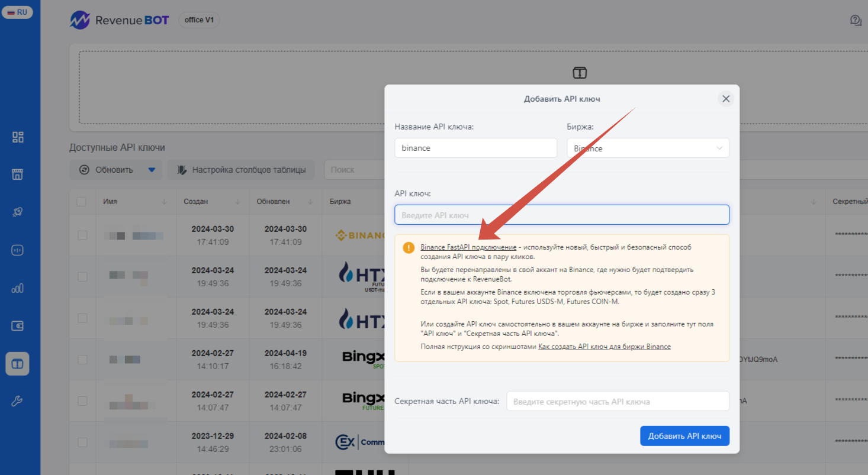Open the Биржа exchange dropdown in the dialog
868x475 pixels.
point(648,148)
